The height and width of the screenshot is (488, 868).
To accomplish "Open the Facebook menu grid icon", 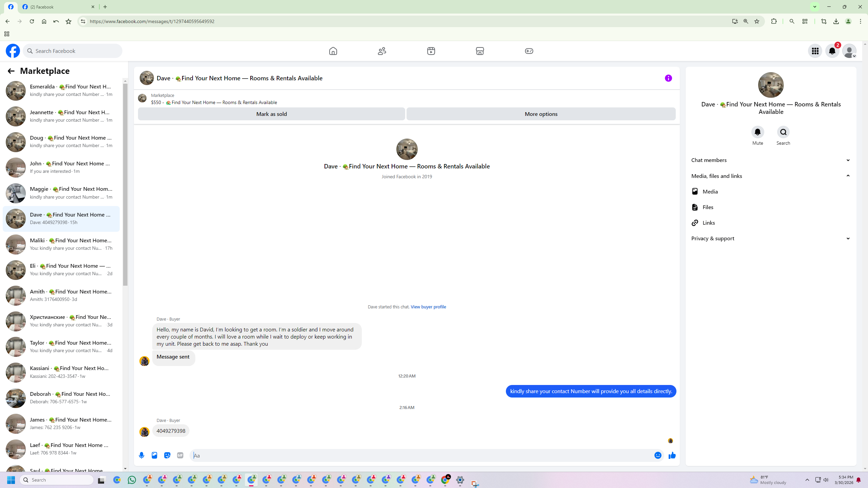I will coord(815,51).
